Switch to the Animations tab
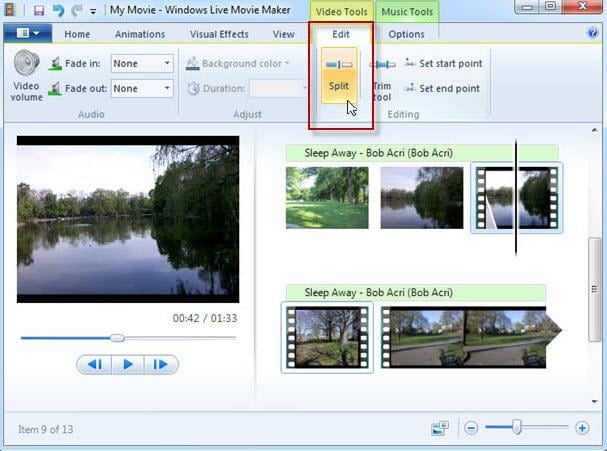This screenshot has height=451, width=607. tap(140, 34)
